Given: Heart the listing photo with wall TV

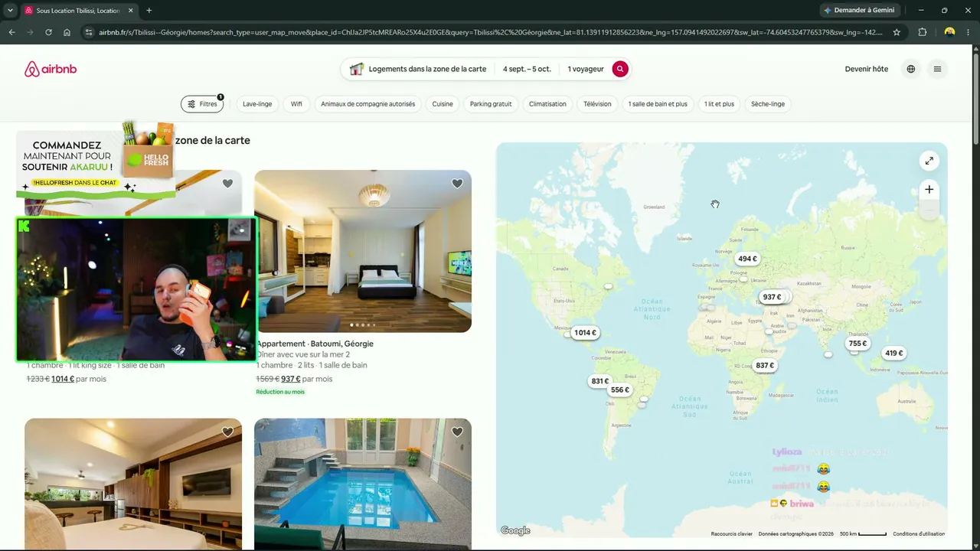Looking at the screenshot, I should tap(227, 432).
